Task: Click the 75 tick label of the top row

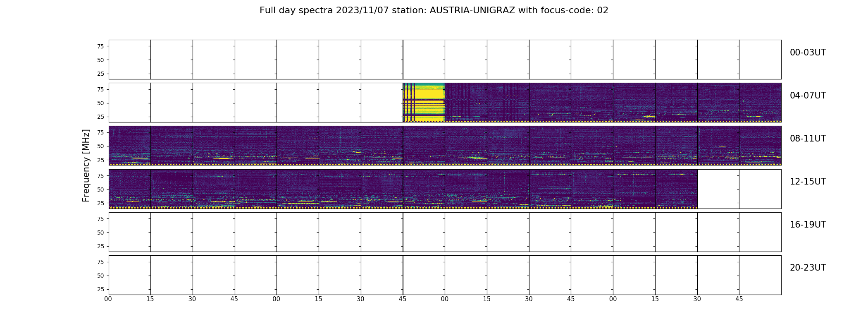Action: (100, 46)
